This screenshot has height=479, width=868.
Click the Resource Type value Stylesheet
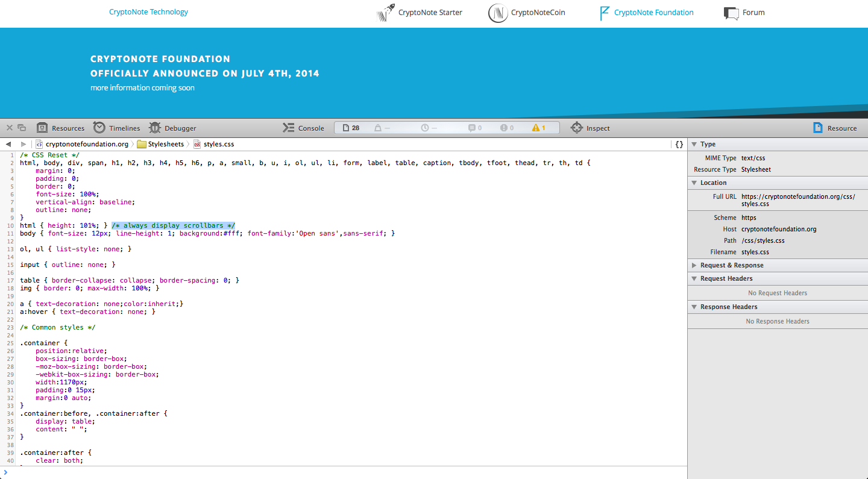tap(756, 169)
